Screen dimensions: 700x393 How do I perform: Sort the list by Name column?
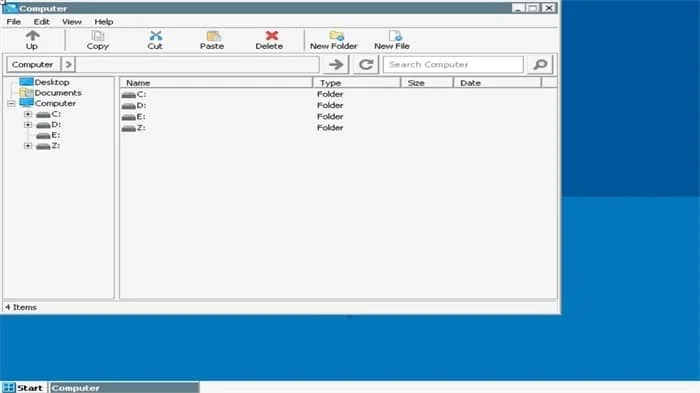coord(216,83)
